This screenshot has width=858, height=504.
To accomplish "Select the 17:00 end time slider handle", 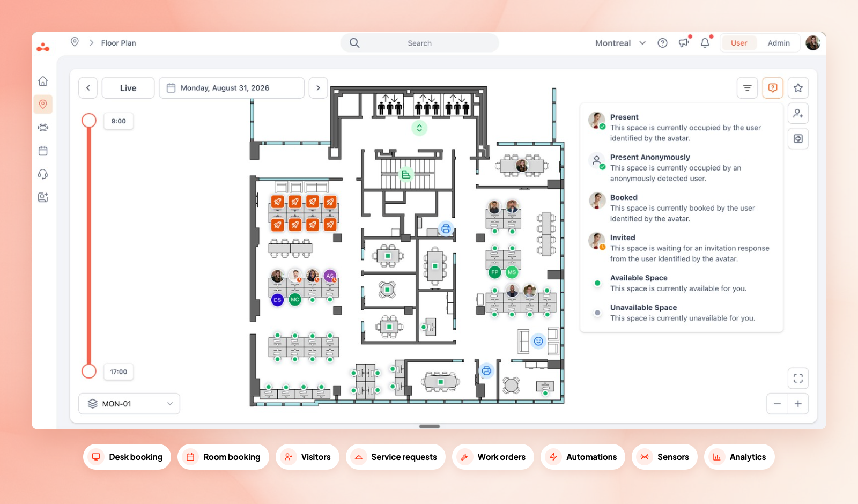I will [x=89, y=371].
